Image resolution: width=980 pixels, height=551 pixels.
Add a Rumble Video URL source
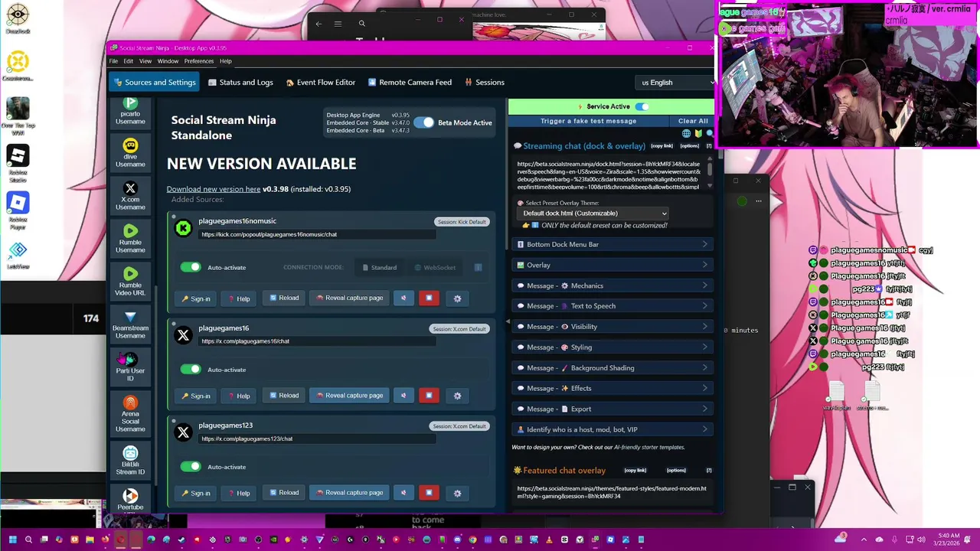pyautogui.click(x=130, y=282)
